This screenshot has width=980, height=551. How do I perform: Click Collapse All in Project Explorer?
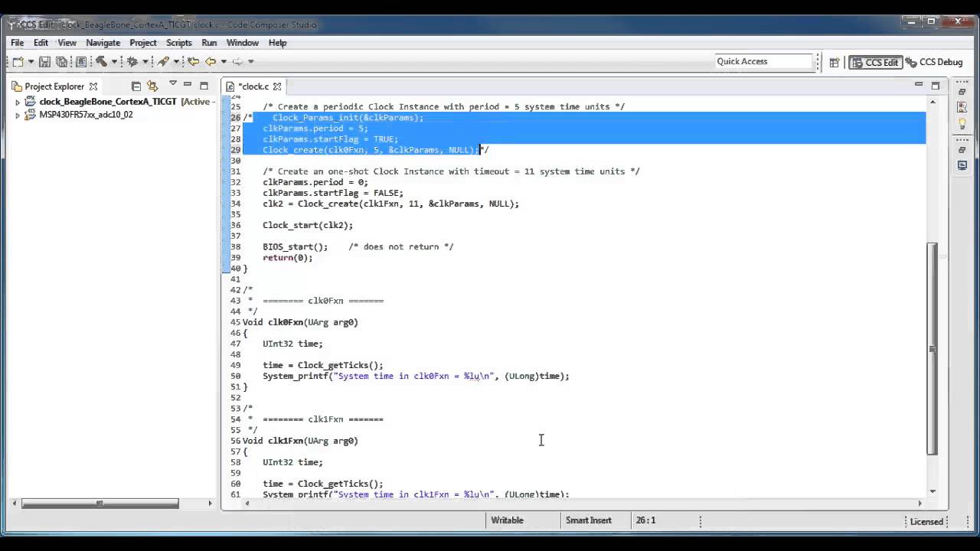(x=136, y=86)
